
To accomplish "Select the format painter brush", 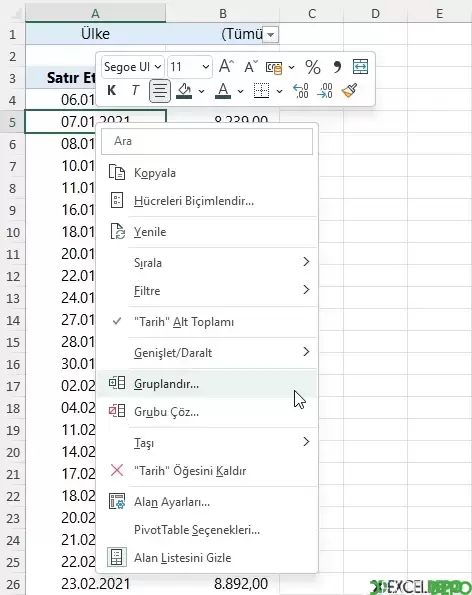I will click(349, 91).
